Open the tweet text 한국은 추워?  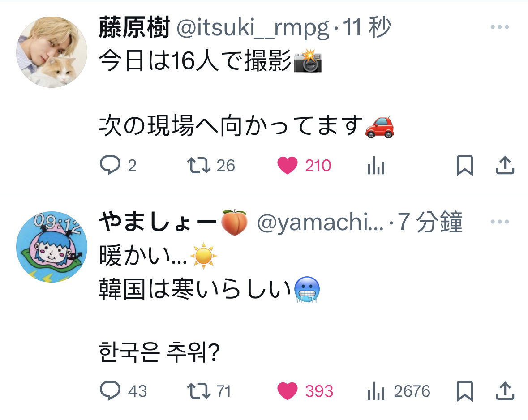(159, 352)
